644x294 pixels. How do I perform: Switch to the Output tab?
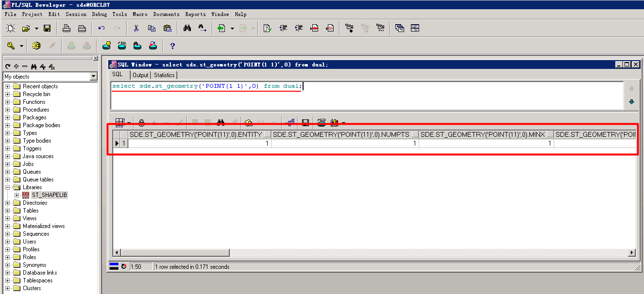point(140,75)
